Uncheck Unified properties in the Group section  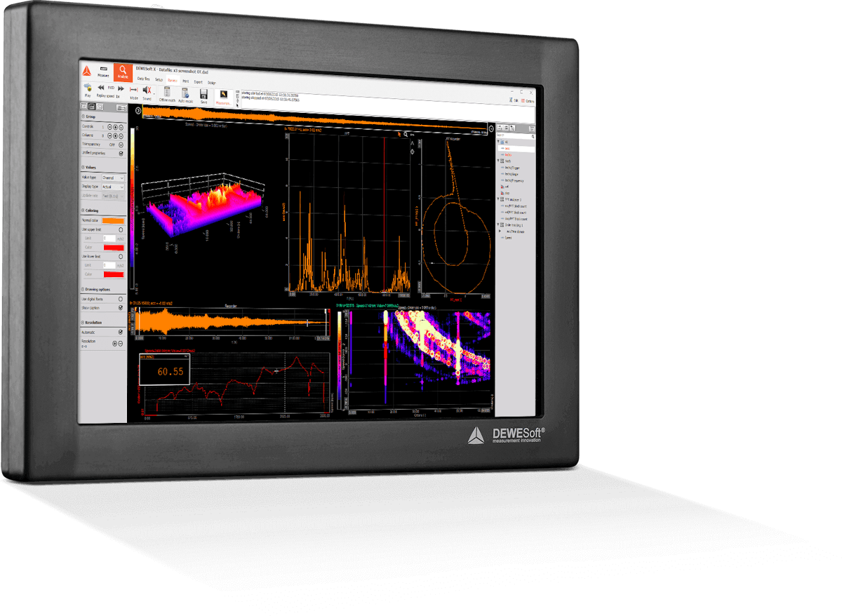pyautogui.click(x=121, y=153)
